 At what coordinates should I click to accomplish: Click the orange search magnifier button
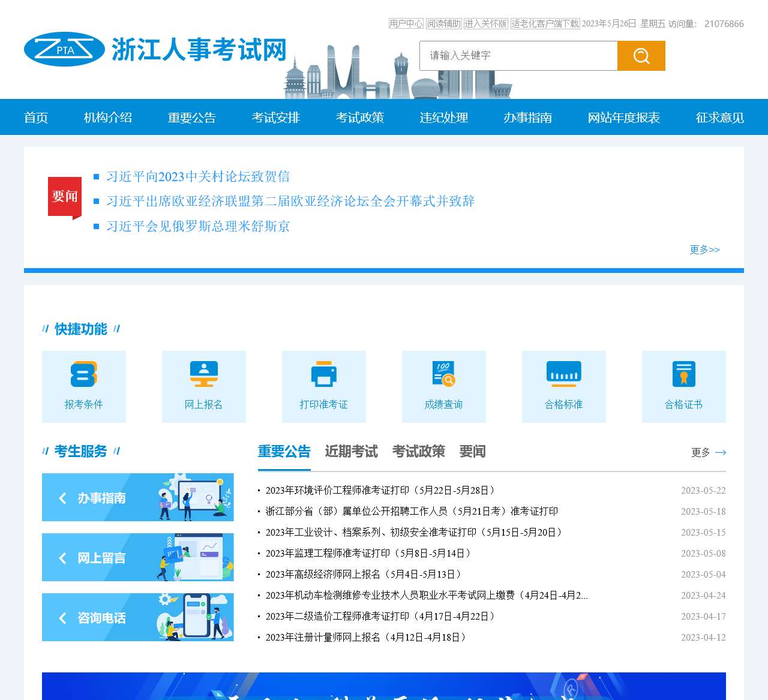[641, 56]
